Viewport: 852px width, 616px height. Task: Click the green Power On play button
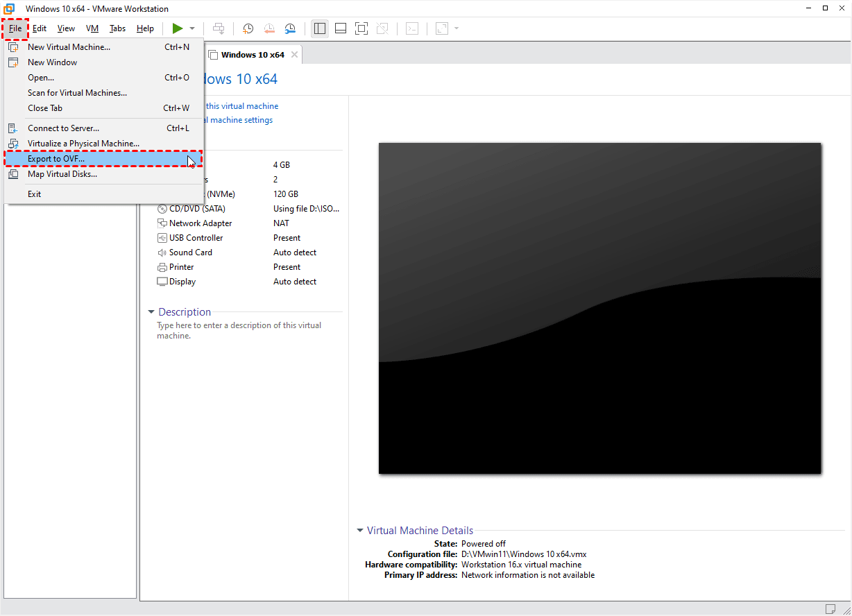[x=178, y=28]
